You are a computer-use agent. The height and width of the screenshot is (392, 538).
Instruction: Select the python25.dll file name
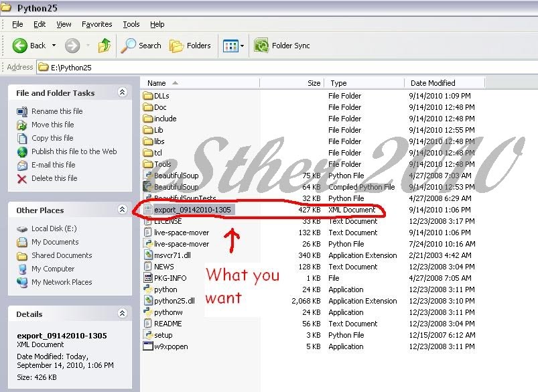point(174,301)
